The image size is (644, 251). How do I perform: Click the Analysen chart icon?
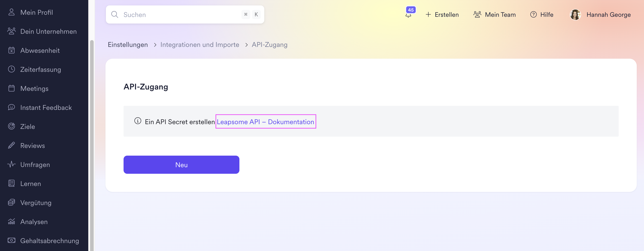12,222
